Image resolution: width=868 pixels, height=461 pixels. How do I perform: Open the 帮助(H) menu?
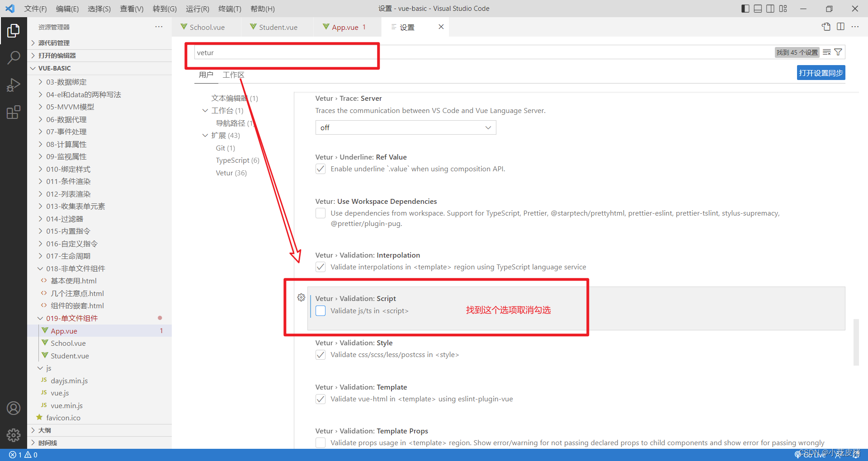[x=263, y=9]
